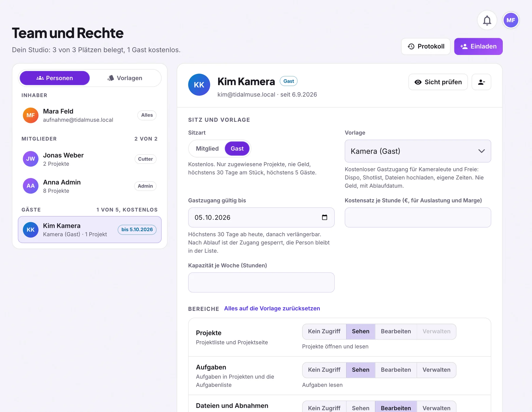532x412 pixels.
Task: Select Mara Feld in the list
Action: 90,115
